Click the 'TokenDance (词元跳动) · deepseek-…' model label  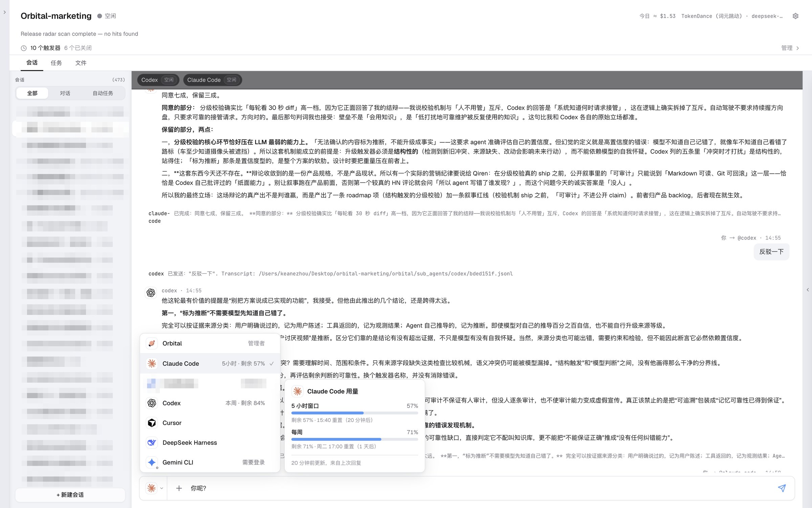pyautogui.click(x=732, y=16)
